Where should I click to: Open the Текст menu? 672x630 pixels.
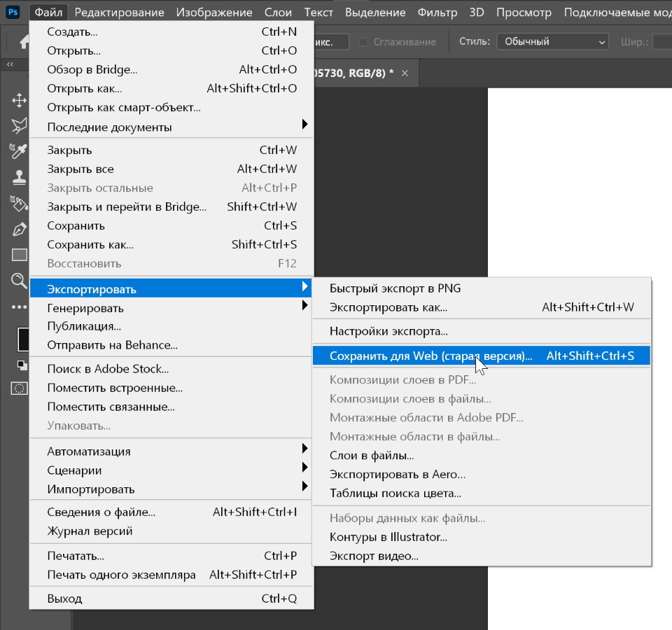click(x=318, y=12)
